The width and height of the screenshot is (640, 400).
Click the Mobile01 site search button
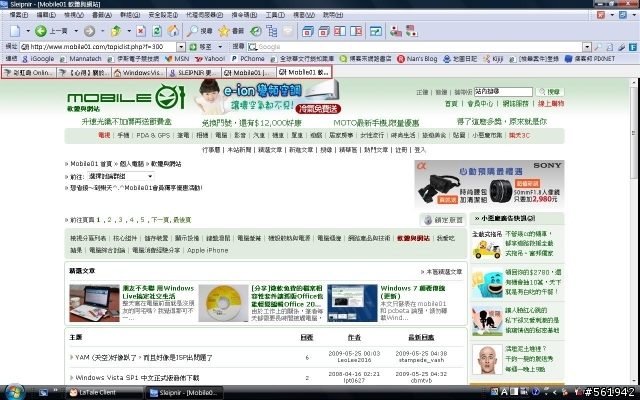point(549,92)
